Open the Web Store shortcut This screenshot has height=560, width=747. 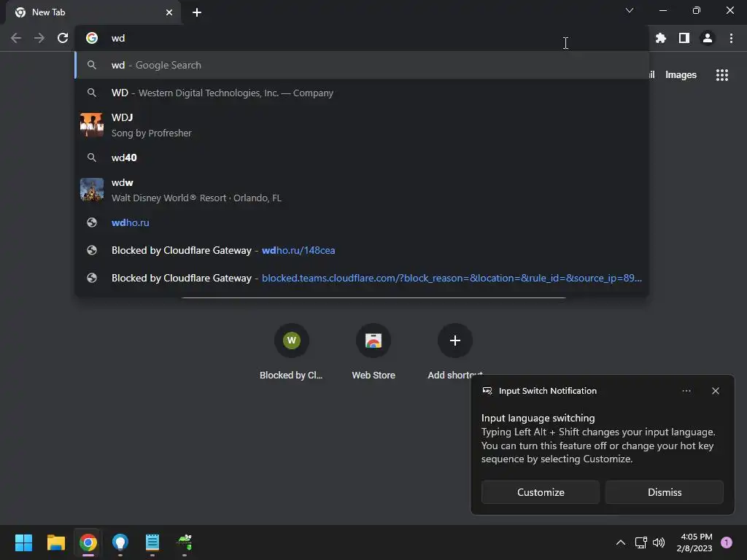pyautogui.click(x=373, y=352)
